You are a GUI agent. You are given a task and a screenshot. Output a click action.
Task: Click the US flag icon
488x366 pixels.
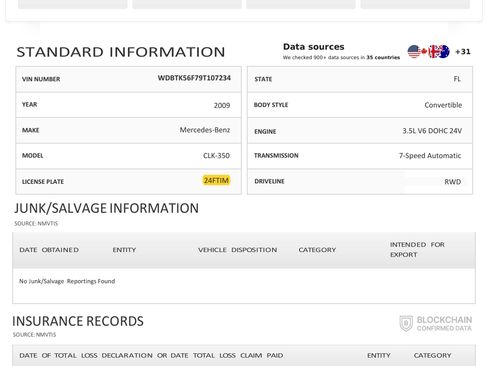414,52
